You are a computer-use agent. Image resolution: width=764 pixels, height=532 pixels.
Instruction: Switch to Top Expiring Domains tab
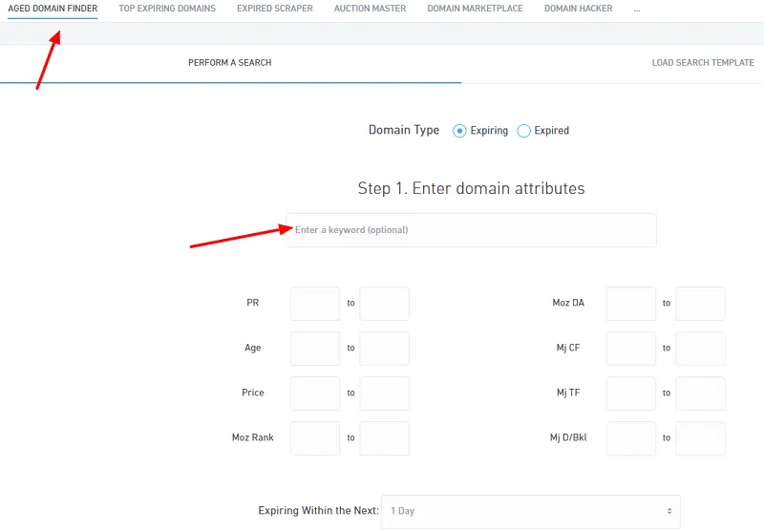click(167, 9)
